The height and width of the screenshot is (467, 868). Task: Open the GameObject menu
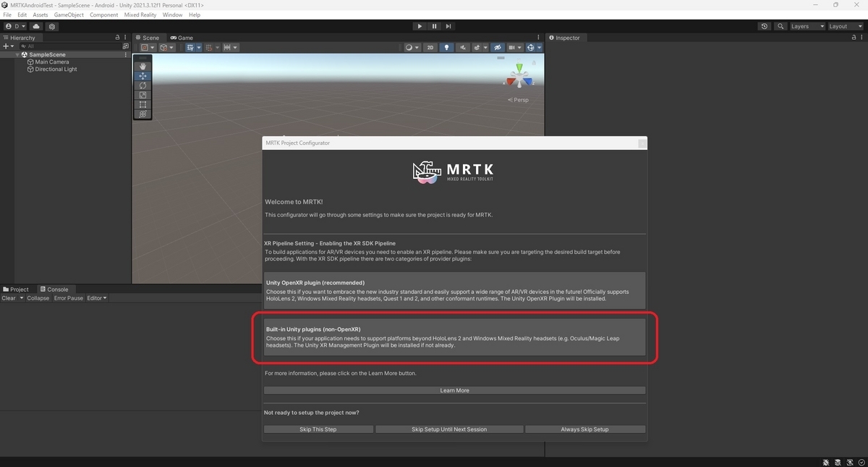69,14
